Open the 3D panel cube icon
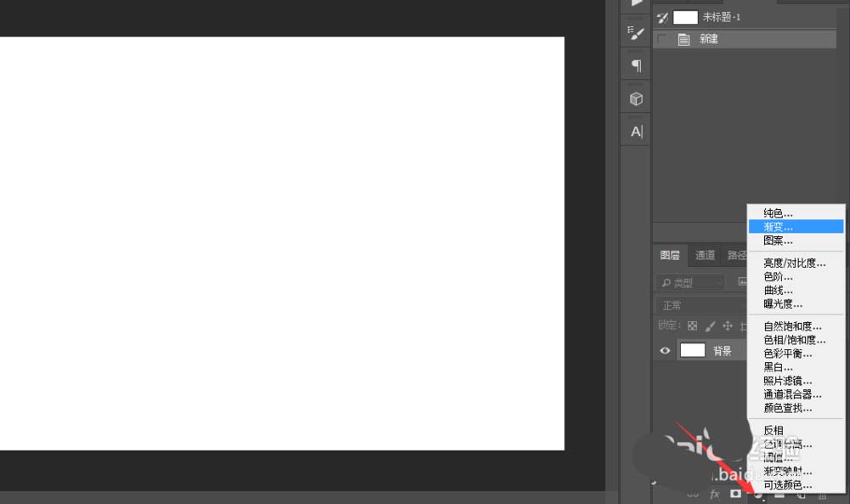Viewport: 850px width, 504px height. (x=636, y=99)
